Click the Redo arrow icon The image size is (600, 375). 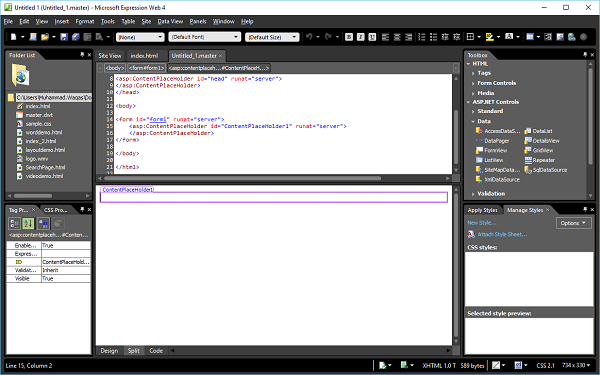point(328,37)
